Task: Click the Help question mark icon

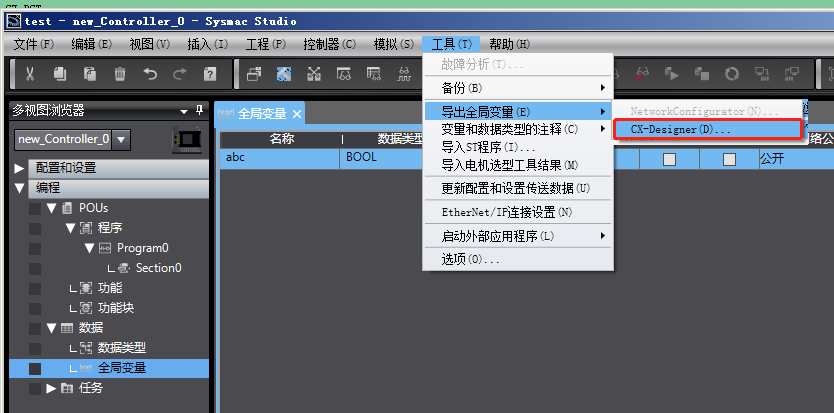Action: [210, 74]
